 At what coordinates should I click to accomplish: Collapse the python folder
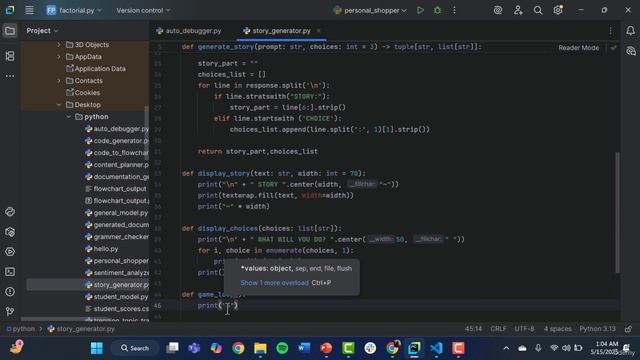click(69, 117)
